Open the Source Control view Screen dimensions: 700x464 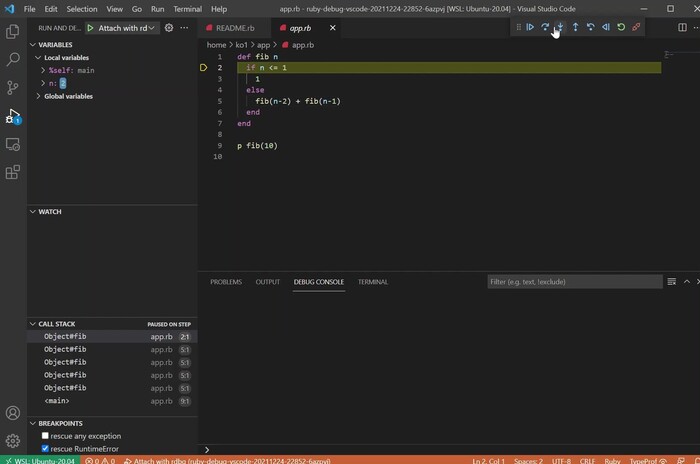13,88
